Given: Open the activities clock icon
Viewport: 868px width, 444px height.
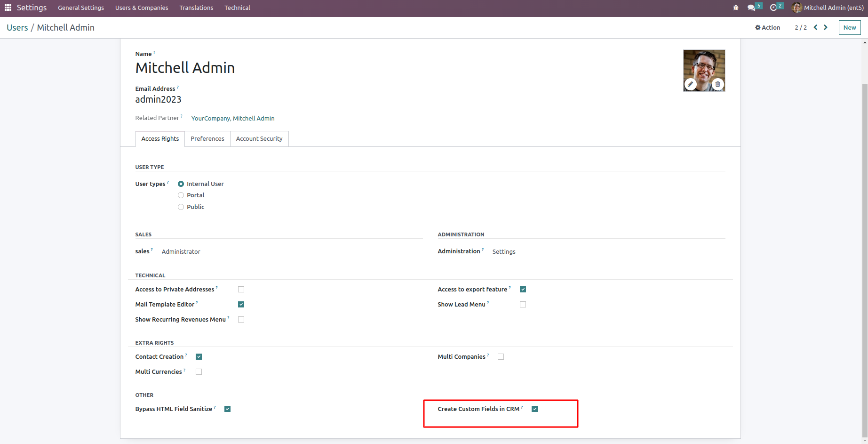Looking at the screenshot, I should 773,8.
